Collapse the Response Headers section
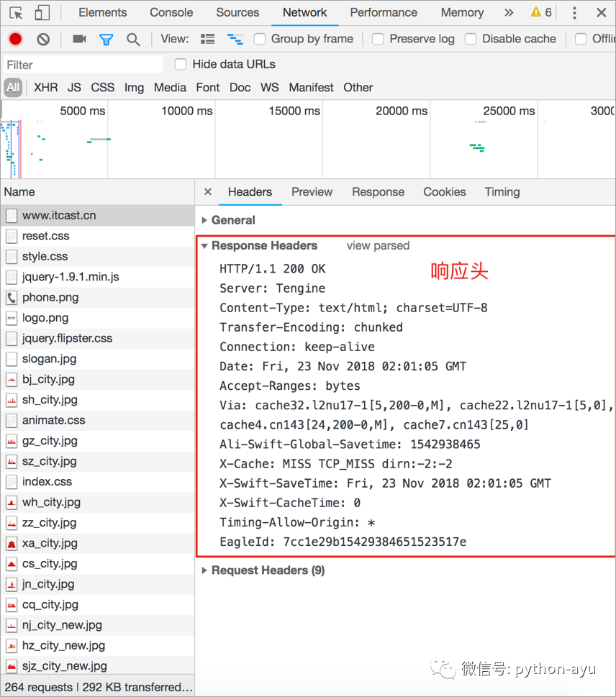This screenshot has height=697, width=616. coord(204,245)
